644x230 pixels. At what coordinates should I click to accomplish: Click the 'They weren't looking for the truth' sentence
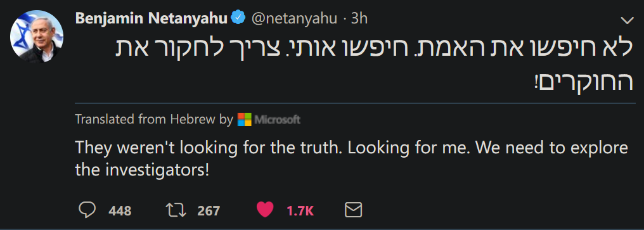[208, 148]
